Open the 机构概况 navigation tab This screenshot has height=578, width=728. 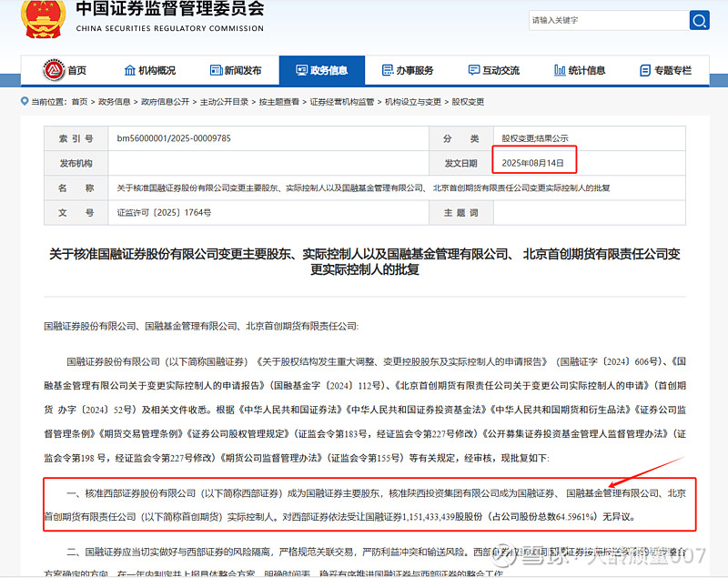point(150,71)
